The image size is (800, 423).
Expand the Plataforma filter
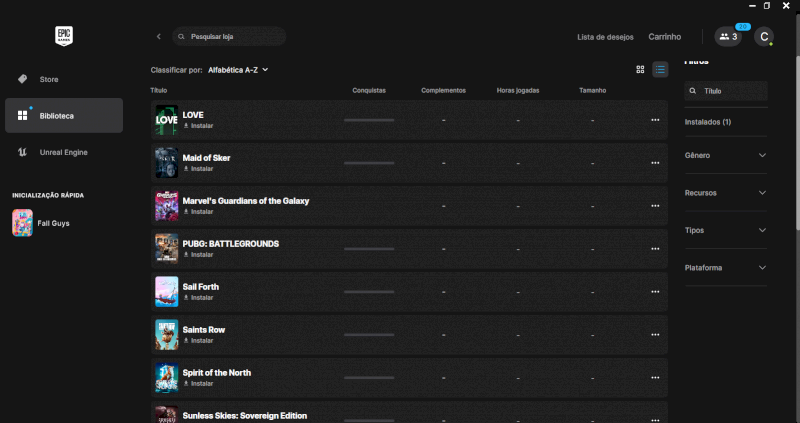726,267
